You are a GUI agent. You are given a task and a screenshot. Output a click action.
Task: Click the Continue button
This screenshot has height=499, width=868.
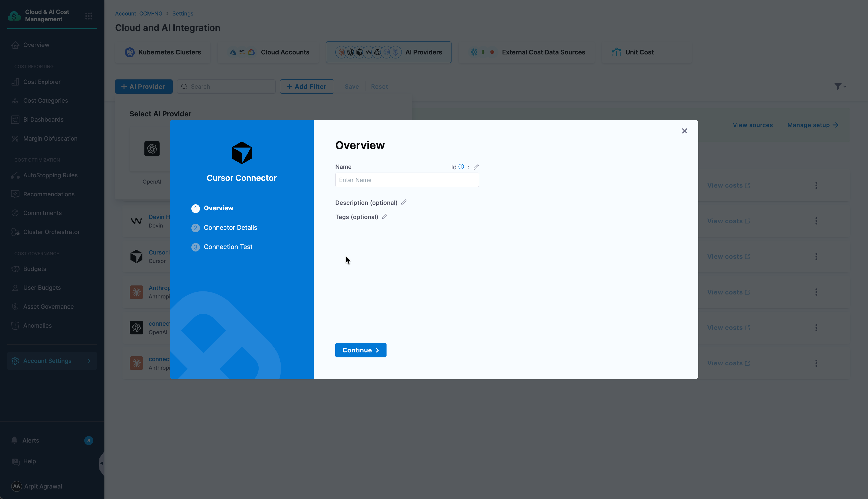coord(361,350)
